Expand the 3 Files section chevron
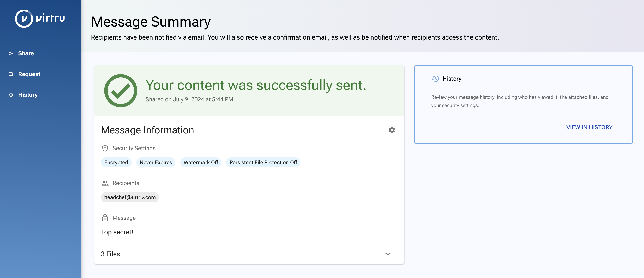The image size is (644, 278). point(388,254)
